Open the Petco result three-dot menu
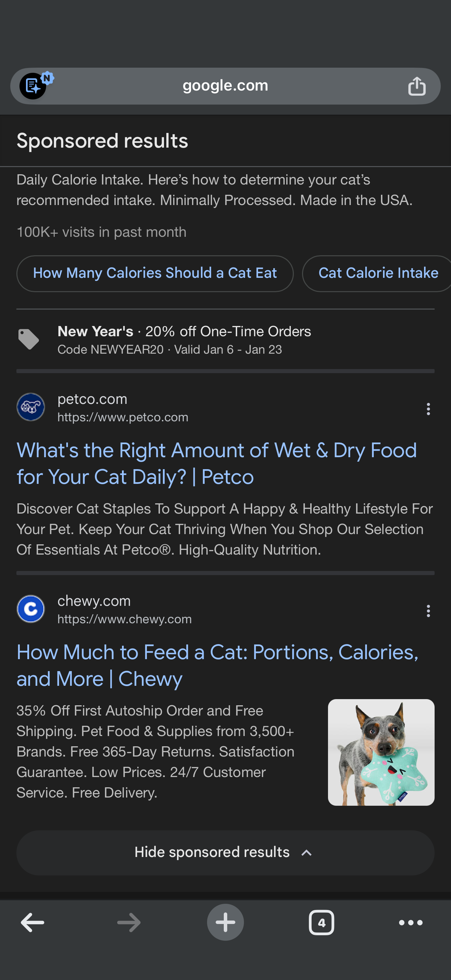The width and height of the screenshot is (451, 980). tap(428, 409)
